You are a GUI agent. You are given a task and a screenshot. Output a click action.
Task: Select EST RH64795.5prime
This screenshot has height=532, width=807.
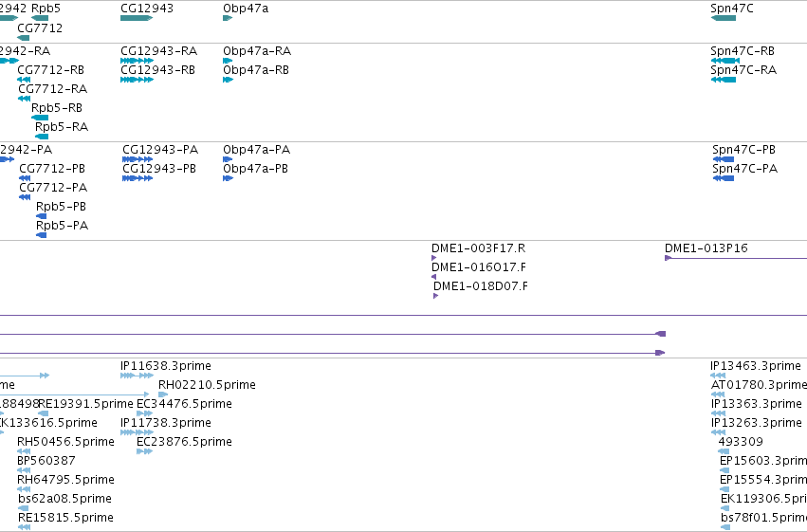coord(24,490)
